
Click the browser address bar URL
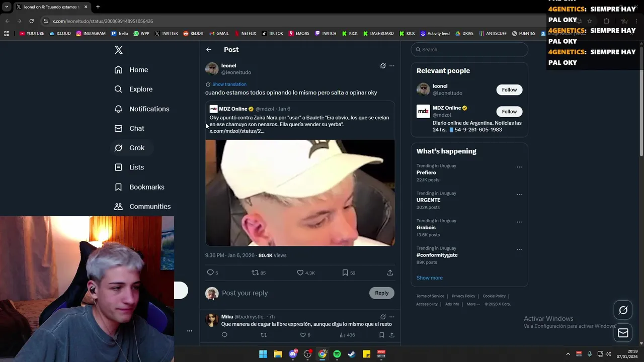[103, 21]
